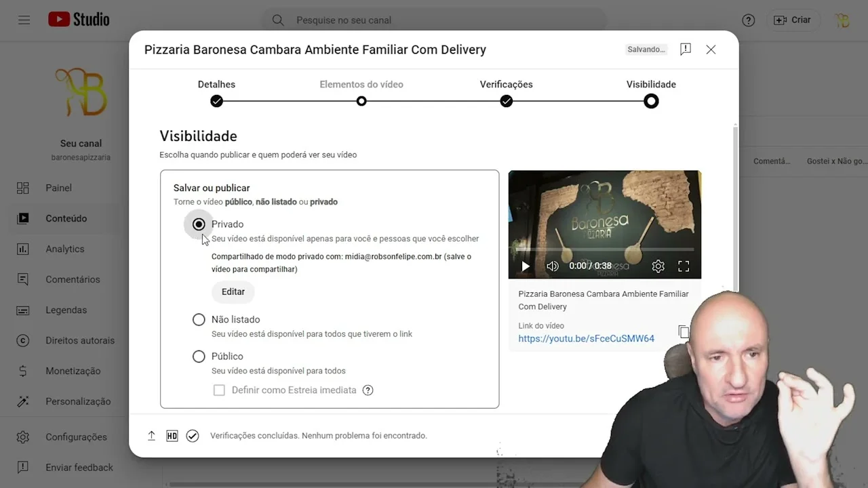Copy the video link

tap(684, 332)
